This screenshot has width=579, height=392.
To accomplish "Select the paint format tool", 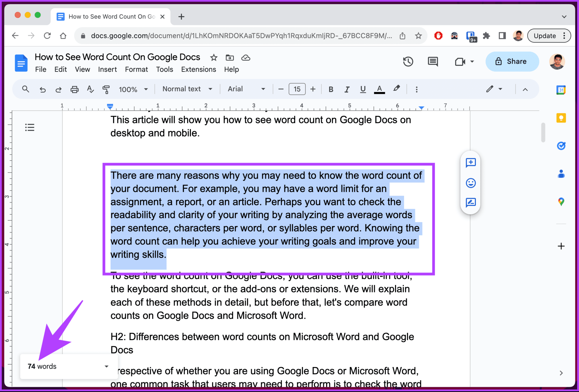I will coord(106,89).
